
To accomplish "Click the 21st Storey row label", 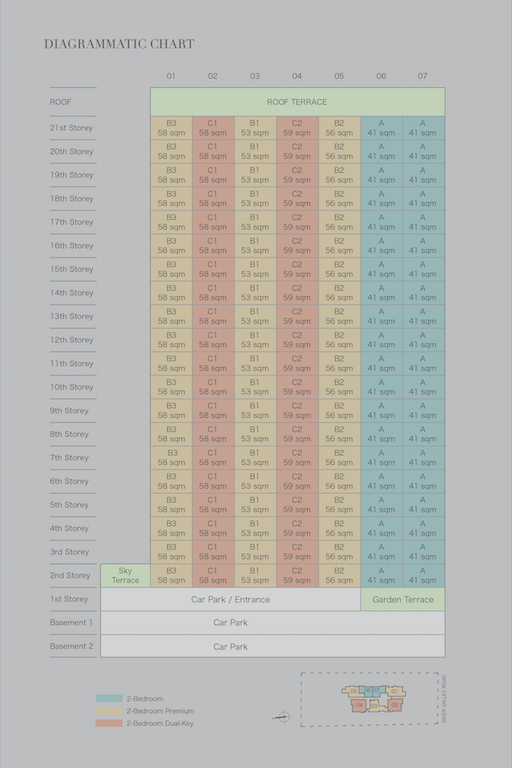I will 72,128.
